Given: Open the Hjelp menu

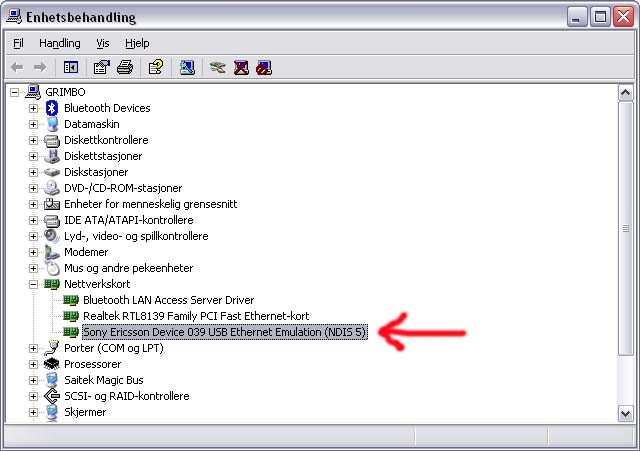Looking at the screenshot, I should coord(137,43).
